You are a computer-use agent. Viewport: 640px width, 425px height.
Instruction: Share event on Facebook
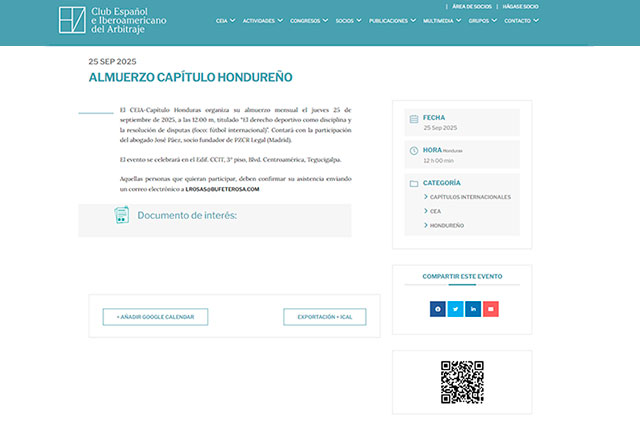coord(438,309)
